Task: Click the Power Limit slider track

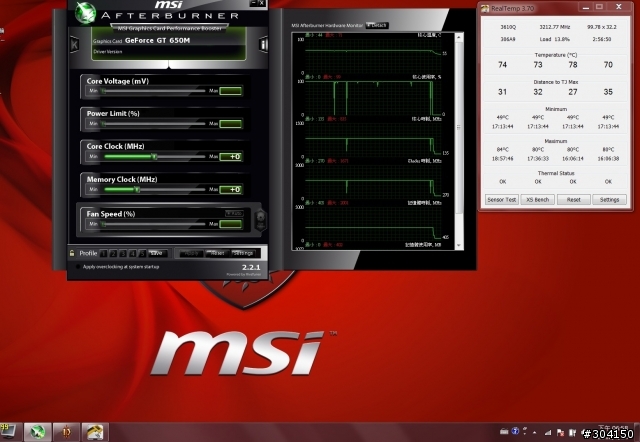Action: [153, 124]
